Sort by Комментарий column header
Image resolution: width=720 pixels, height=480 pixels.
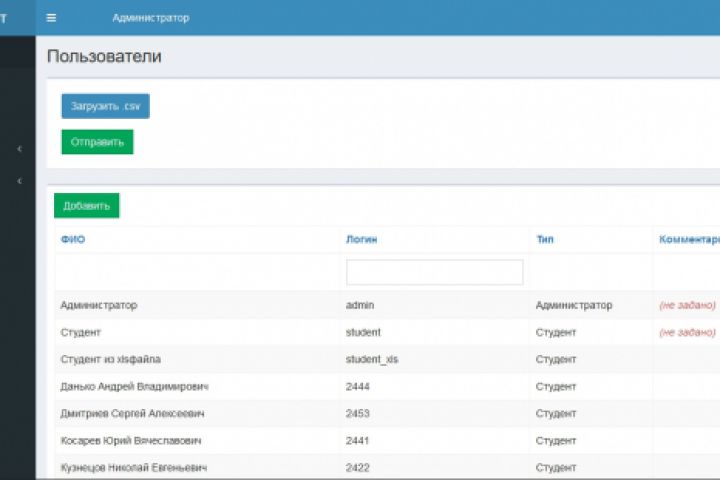coord(689,239)
